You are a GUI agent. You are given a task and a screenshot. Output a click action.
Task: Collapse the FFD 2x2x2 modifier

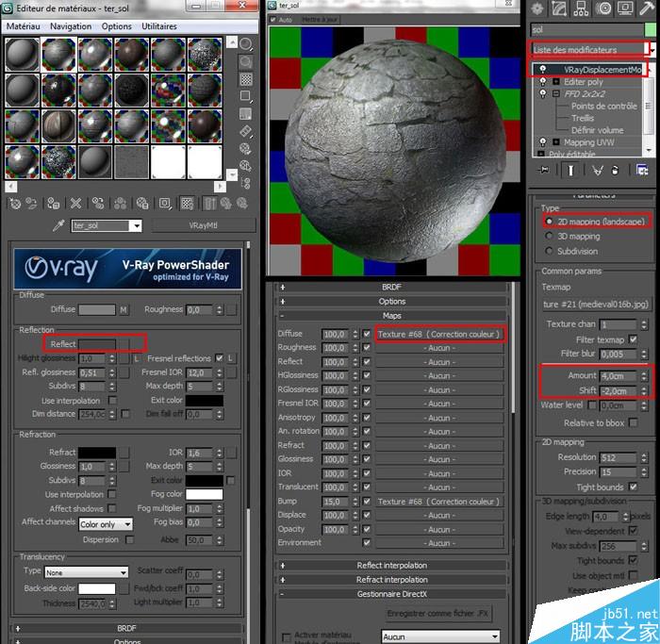[x=556, y=94]
